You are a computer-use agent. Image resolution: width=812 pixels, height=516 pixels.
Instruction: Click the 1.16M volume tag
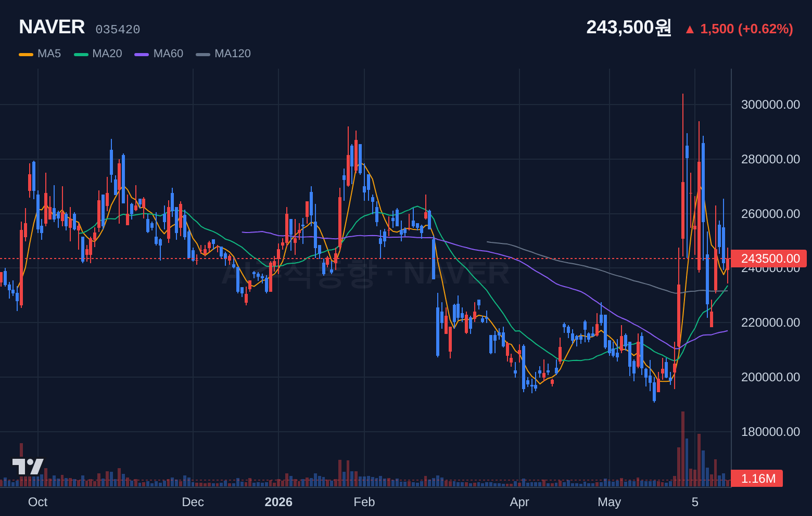point(757,479)
